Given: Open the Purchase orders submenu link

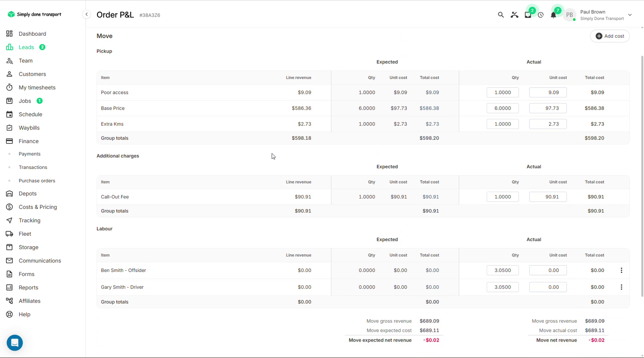Looking at the screenshot, I should pyautogui.click(x=37, y=180).
